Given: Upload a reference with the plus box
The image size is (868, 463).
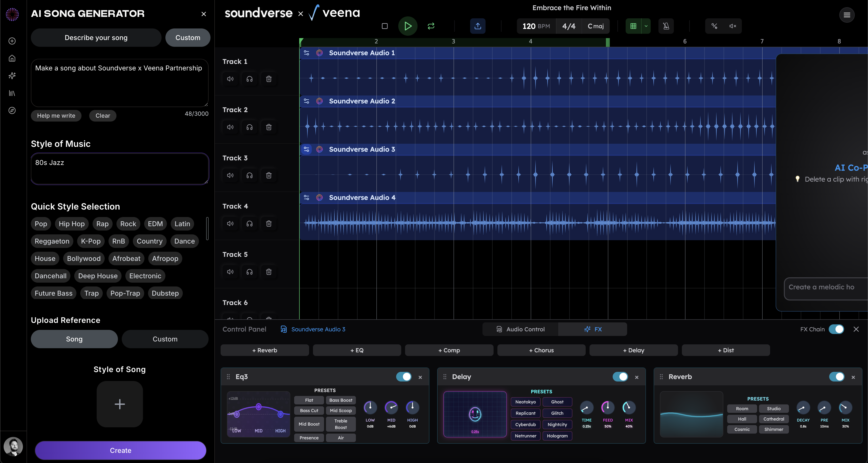Looking at the screenshot, I should (x=120, y=404).
